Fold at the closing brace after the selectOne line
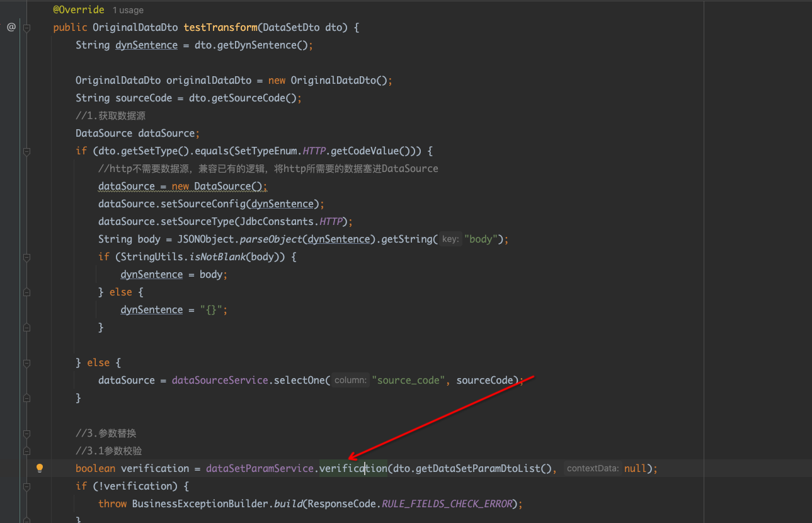This screenshot has width=812, height=523. pos(26,398)
